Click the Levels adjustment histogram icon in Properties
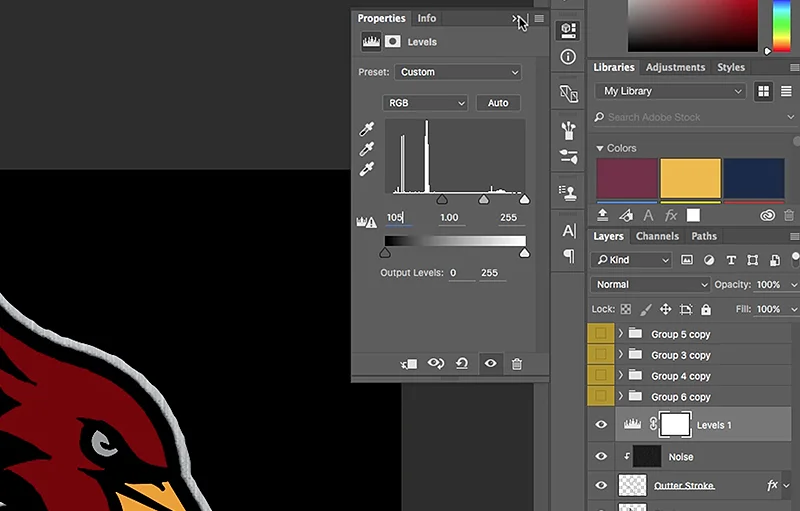The height and width of the screenshot is (511, 800). [x=371, y=42]
